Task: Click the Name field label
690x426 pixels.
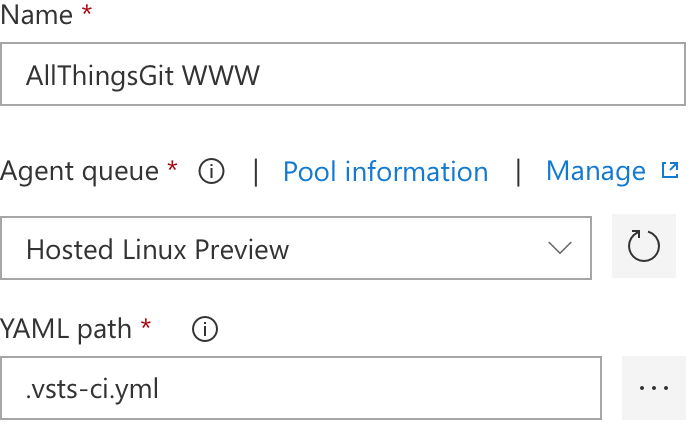Action: 37,15
